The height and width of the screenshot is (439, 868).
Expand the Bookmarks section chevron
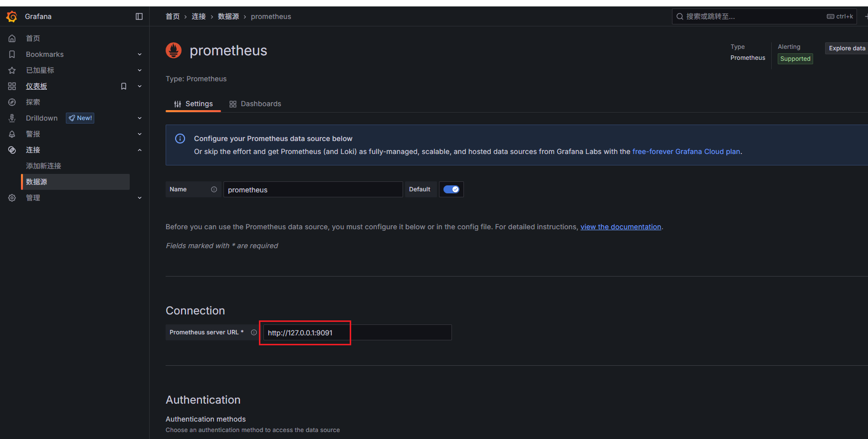click(140, 54)
